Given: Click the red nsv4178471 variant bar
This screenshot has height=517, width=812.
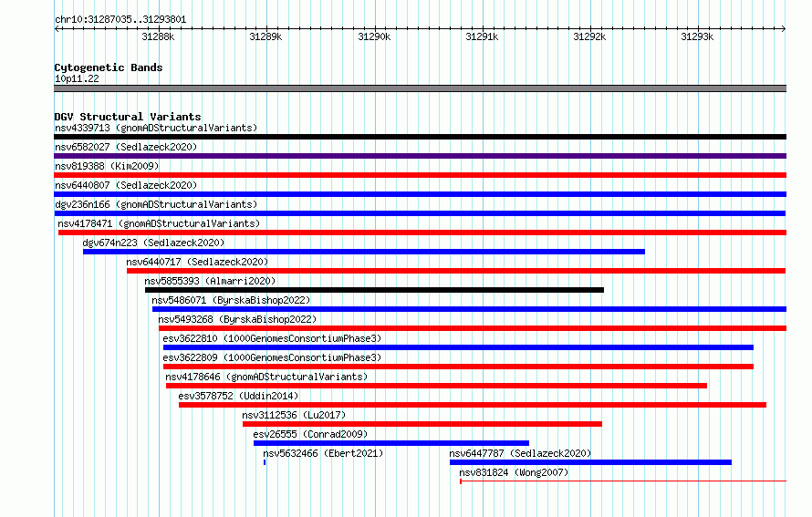Looking at the screenshot, I should pos(422,233).
